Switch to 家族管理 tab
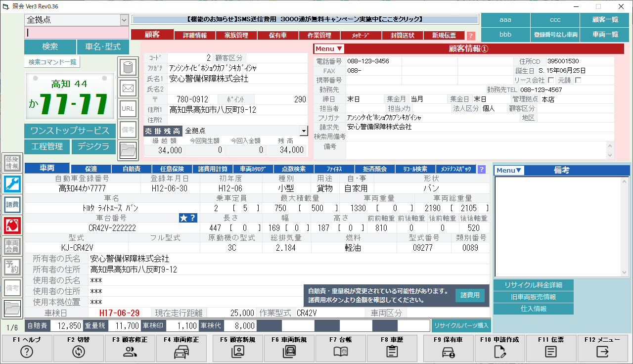Screen dimensions: 633x364 click(x=236, y=36)
